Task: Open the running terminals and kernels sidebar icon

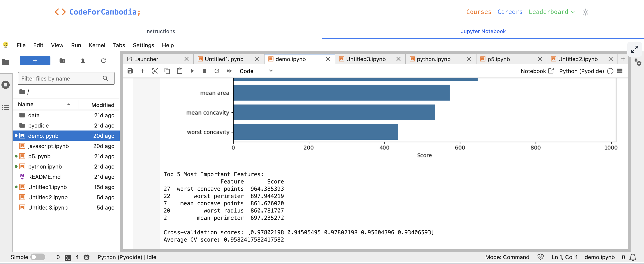Action: click(x=6, y=85)
